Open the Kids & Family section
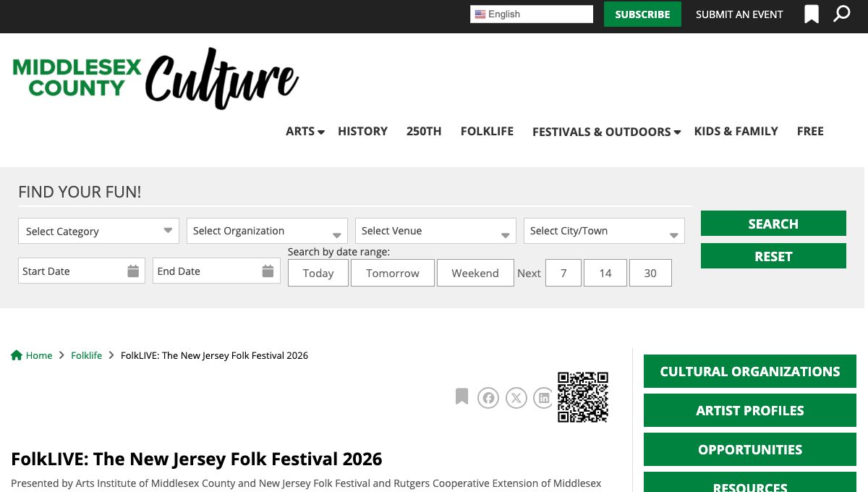 click(x=736, y=131)
